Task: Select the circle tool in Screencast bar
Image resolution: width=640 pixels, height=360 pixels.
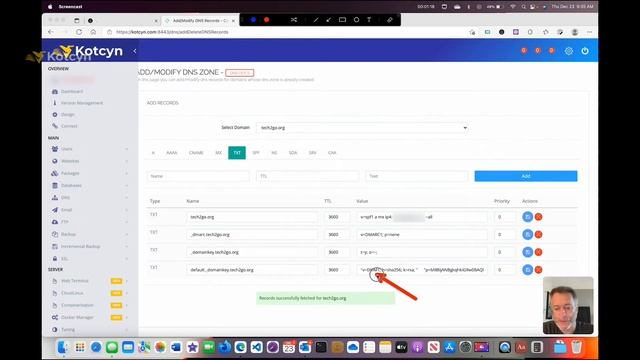Action: (356, 20)
